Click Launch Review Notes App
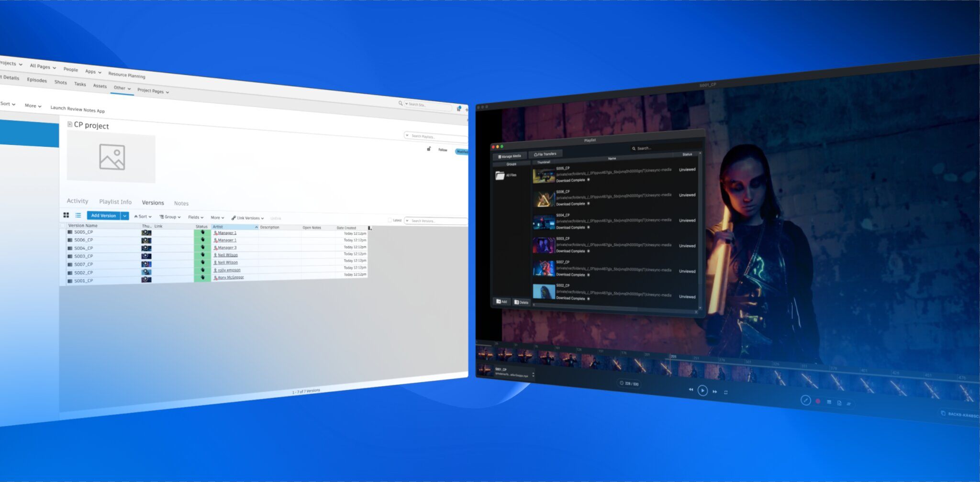 point(78,110)
